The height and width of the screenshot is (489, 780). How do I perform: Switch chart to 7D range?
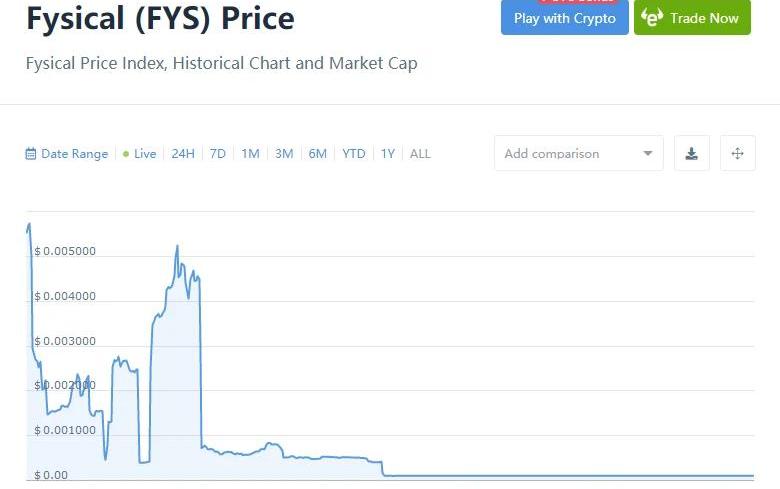click(x=217, y=154)
